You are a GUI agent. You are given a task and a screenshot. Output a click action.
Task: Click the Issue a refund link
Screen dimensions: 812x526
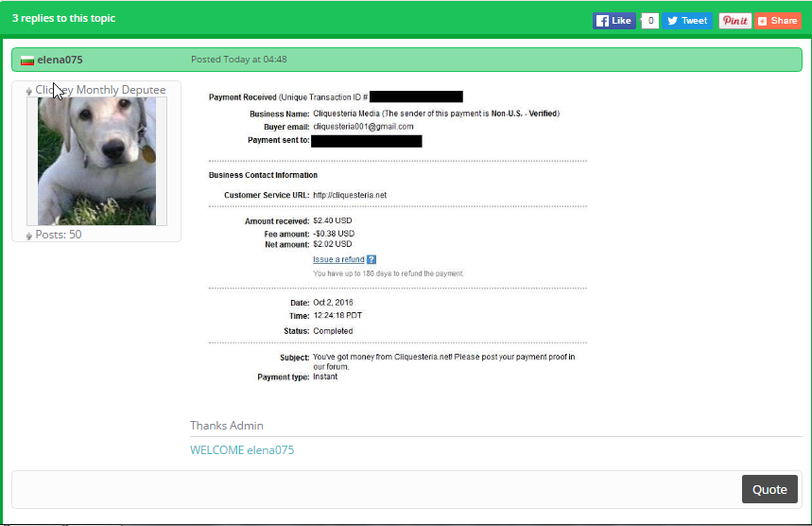tap(338, 259)
